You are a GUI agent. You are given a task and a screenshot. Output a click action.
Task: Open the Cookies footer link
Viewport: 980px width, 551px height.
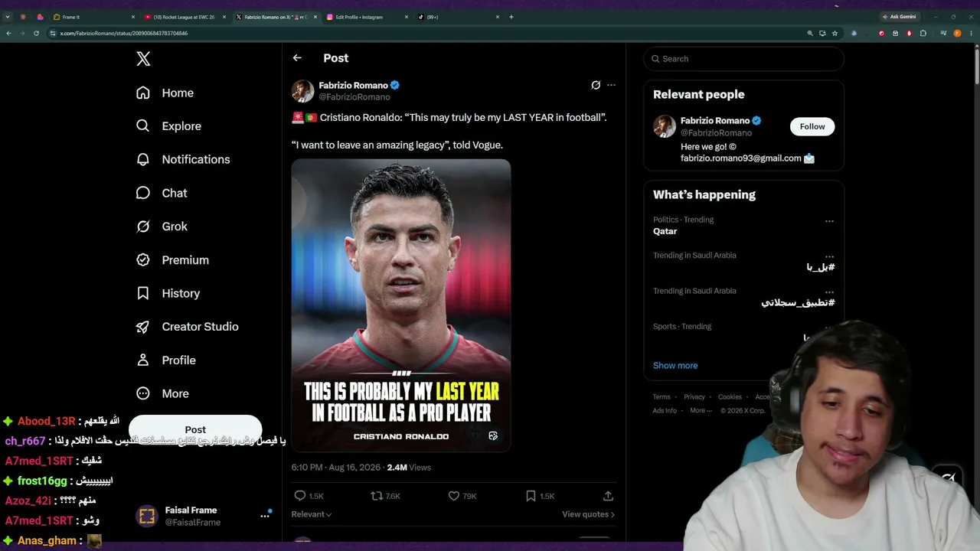[x=730, y=397]
